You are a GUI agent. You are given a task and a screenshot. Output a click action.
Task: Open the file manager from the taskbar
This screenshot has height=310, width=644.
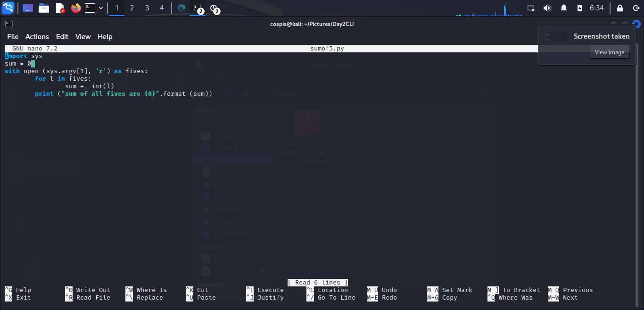pyautogui.click(x=44, y=8)
